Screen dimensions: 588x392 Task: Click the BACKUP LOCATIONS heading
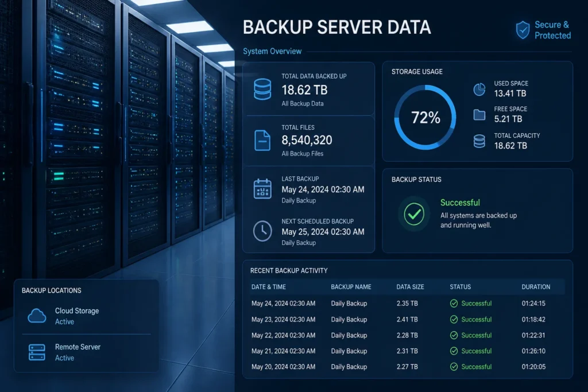click(51, 290)
